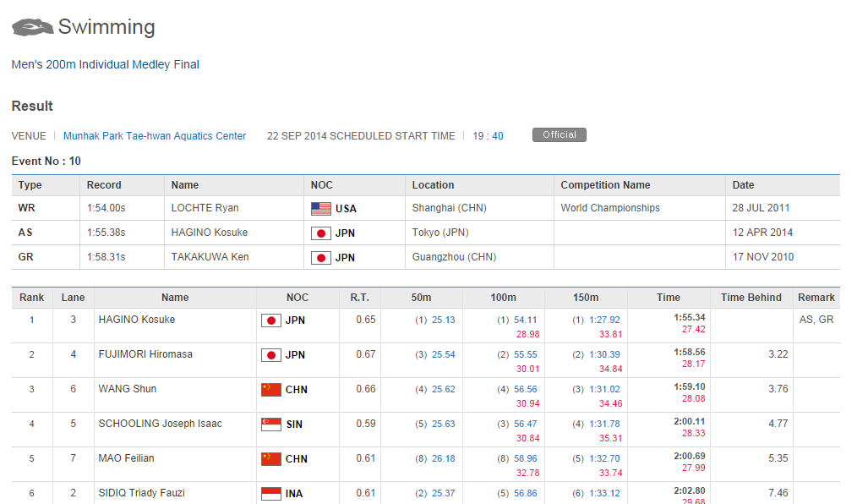The image size is (868, 504).
Task: Open Men's 200m Individual Medley Final link
Action: click(106, 64)
